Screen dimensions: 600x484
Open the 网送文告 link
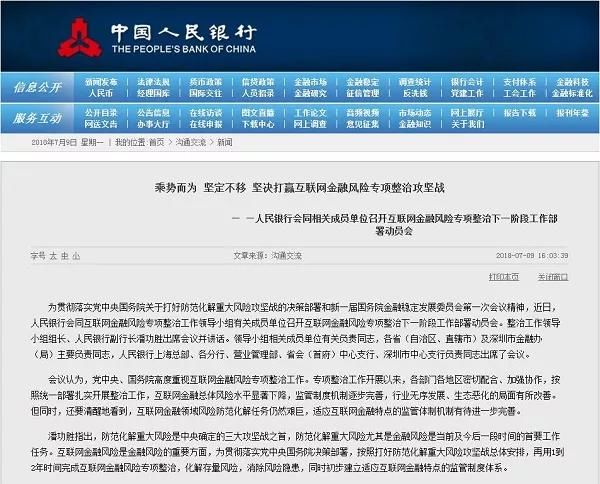click(101, 124)
